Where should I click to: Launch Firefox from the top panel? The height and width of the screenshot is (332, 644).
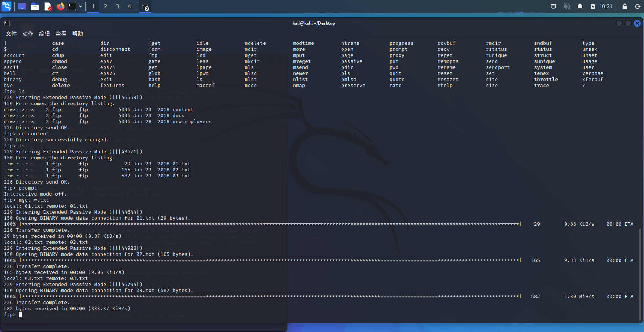[x=61, y=6]
